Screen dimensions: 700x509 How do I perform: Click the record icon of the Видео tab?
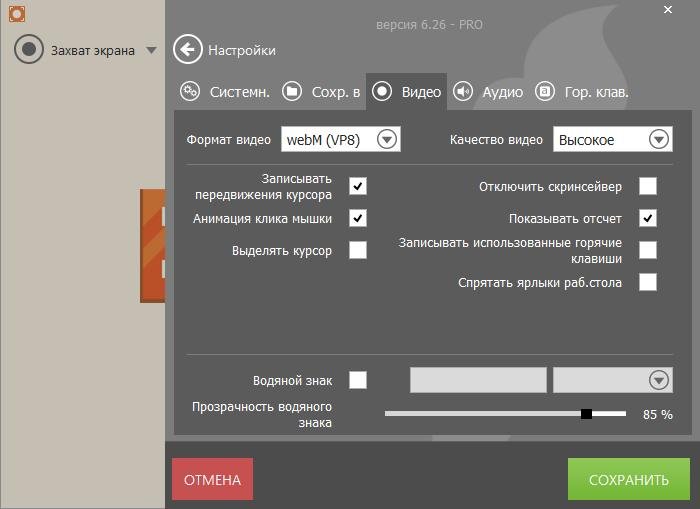tap(382, 92)
